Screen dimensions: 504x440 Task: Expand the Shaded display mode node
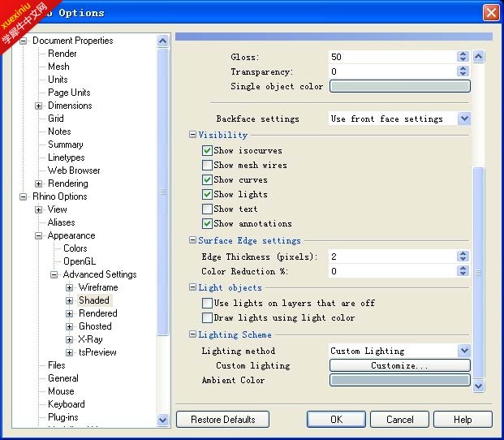(70, 300)
